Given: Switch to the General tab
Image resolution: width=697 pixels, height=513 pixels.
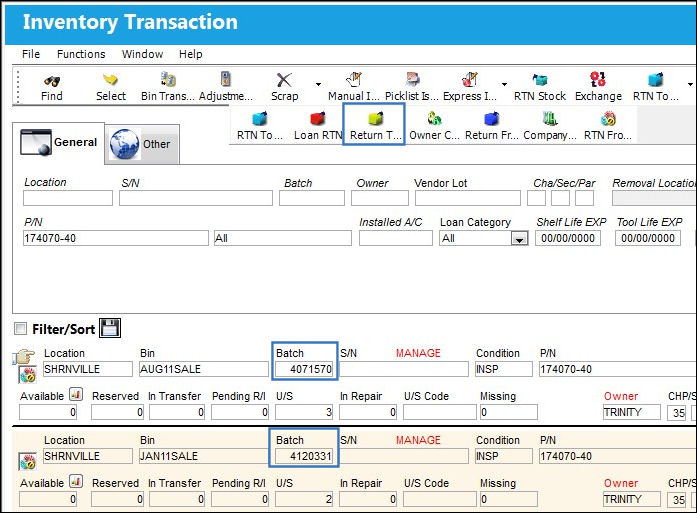Looking at the screenshot, I should point(59,143).
